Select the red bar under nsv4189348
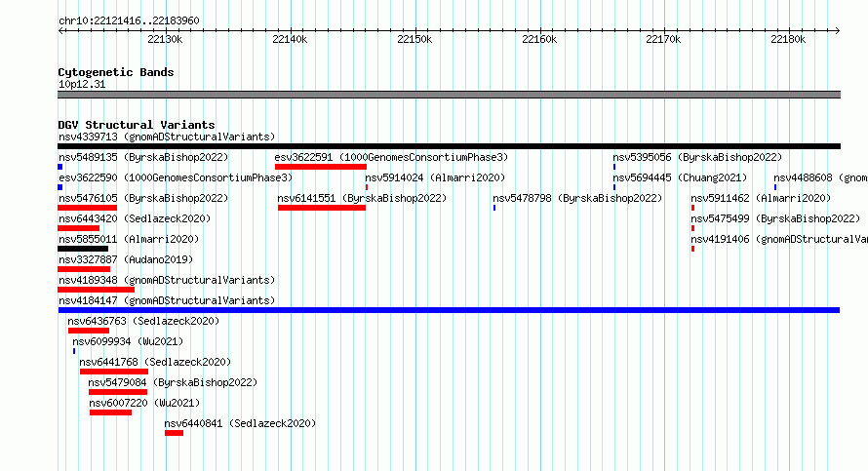The image size is (868, 471). [96, 290]
